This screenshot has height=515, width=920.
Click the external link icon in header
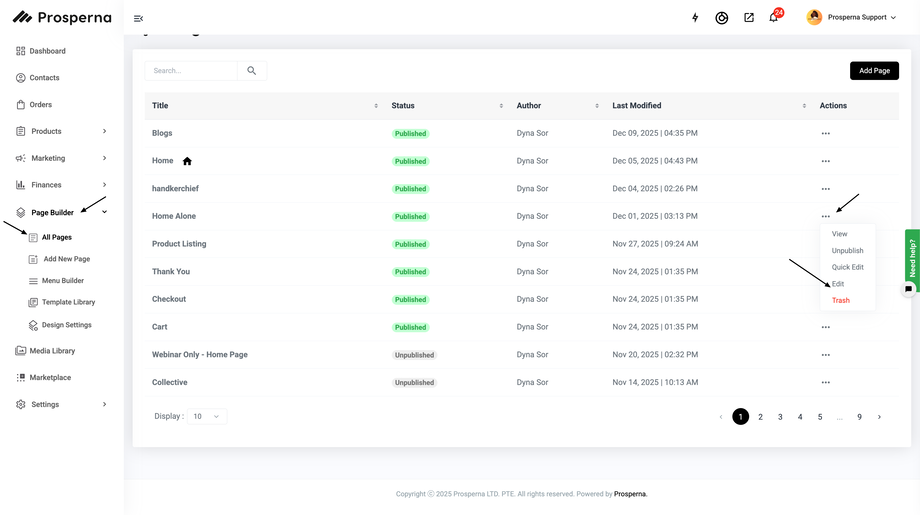749,18
